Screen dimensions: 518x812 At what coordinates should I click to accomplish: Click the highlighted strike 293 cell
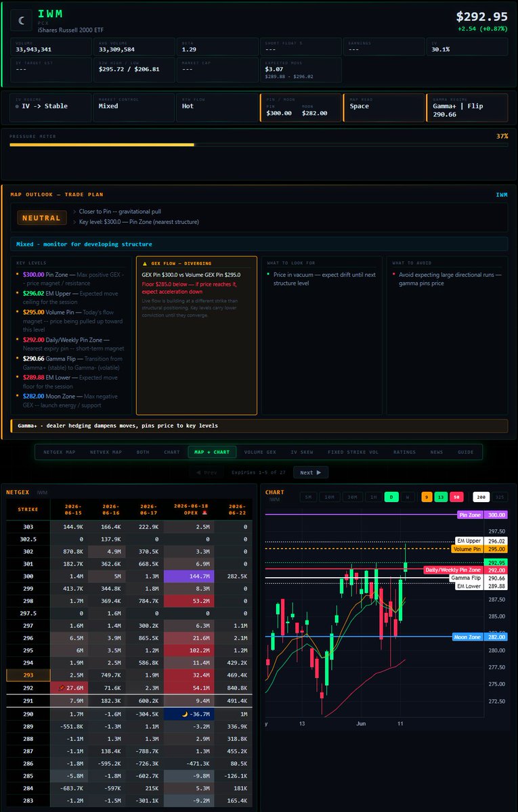click(x=28, y=675)
